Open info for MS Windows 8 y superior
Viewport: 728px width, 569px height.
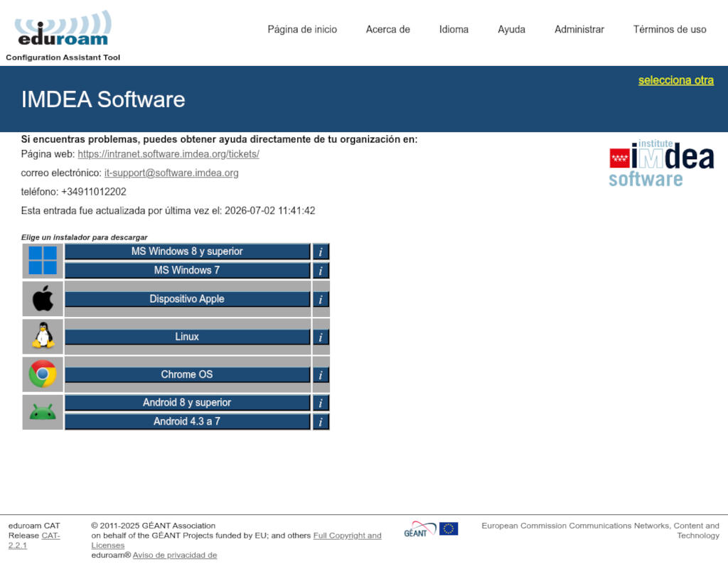coord(321,251)
